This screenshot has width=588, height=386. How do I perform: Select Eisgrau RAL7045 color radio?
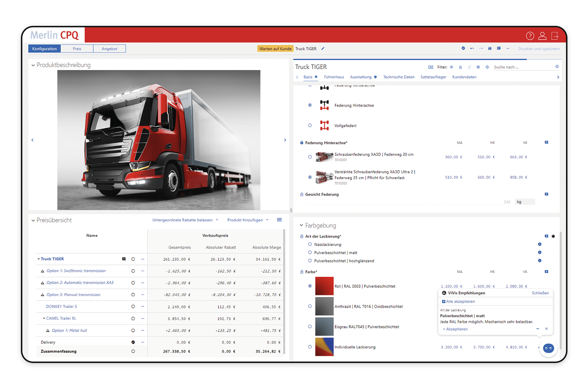click(310, 327)
